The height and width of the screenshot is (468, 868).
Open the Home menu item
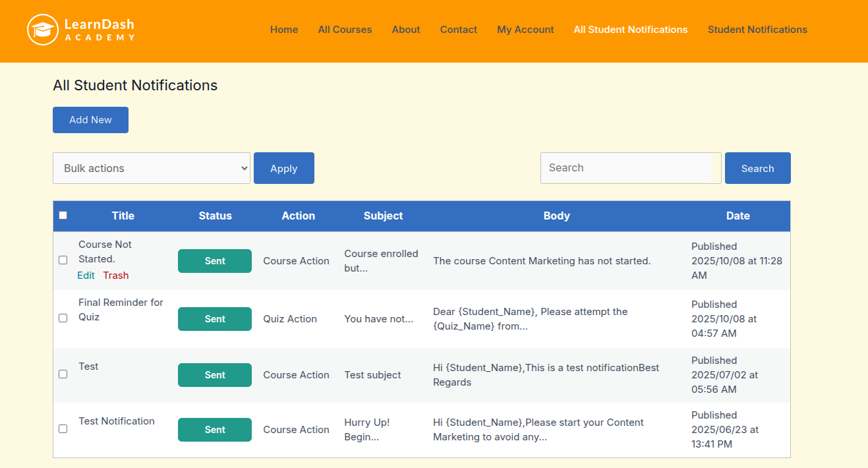click(x=284, y=30)
